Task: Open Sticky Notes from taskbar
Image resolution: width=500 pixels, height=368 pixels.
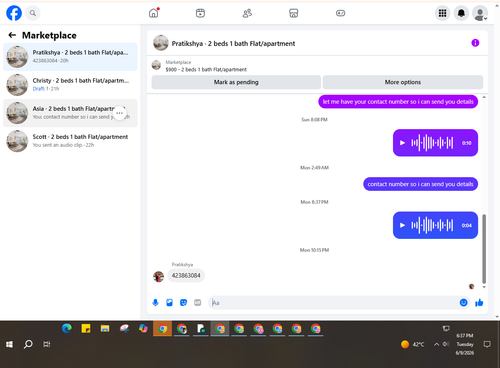Action: [86, 329]
